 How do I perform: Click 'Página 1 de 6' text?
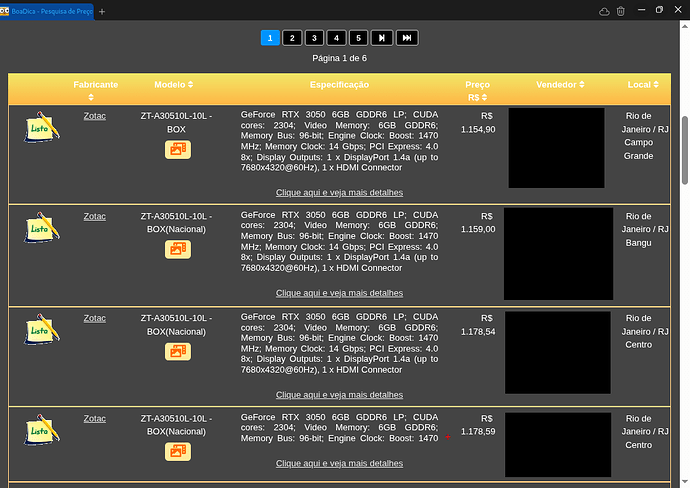pyautogui.click(x=339, y=58)
